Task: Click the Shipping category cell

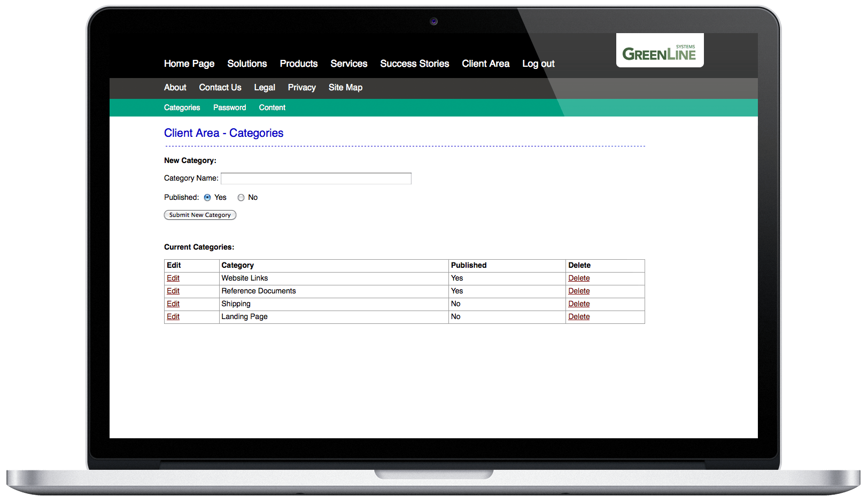Action: pos(334,304)
